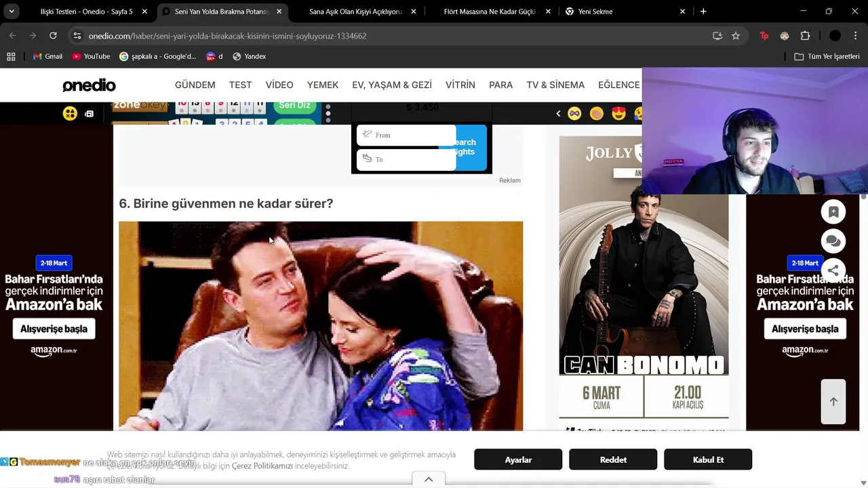Open the Chrome profile avatar
The image size is (868, 488).
tap(835, 36)
